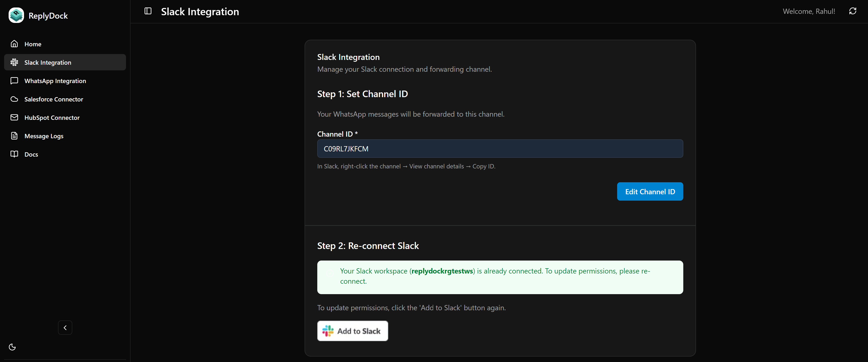
Task: Click the WhatsApp Integration chat icon
Action: [x=14, y=81]
